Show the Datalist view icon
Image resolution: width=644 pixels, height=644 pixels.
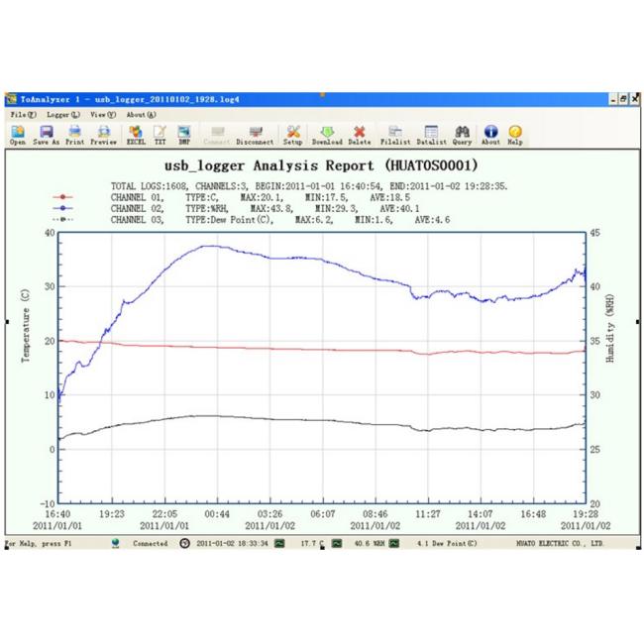(x=431, y=133)
